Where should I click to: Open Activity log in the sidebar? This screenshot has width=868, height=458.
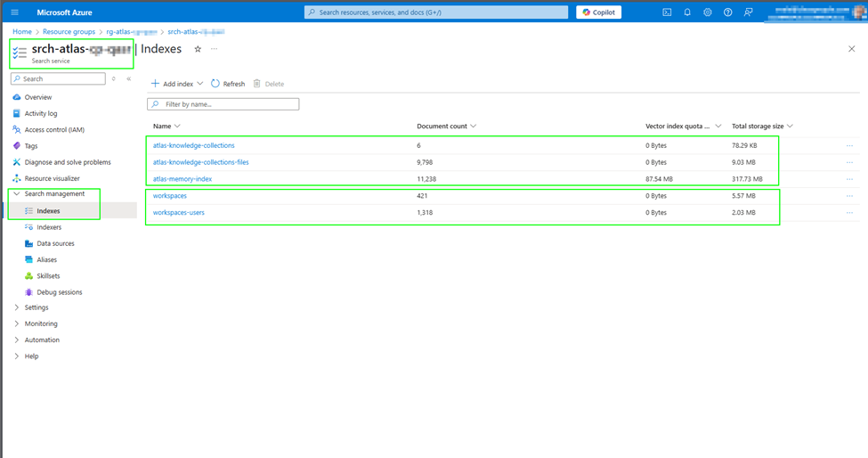pos(40,113)
